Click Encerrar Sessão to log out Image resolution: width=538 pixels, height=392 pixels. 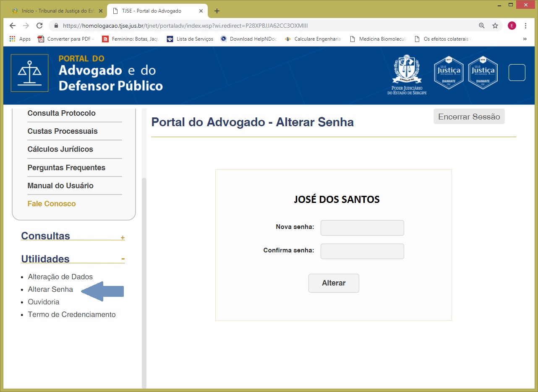tap(469, 117)
